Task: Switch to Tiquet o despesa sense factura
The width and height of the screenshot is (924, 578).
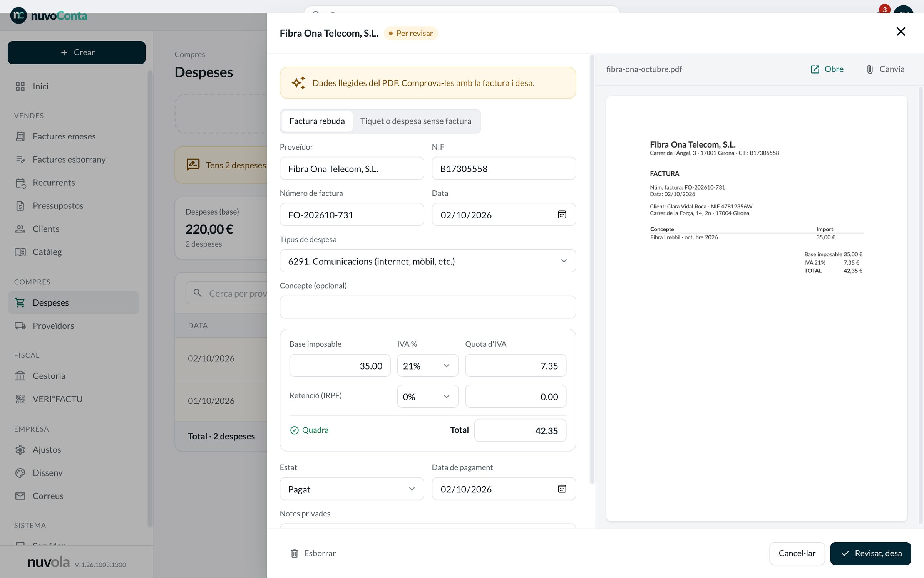Action: click(416, 121)
